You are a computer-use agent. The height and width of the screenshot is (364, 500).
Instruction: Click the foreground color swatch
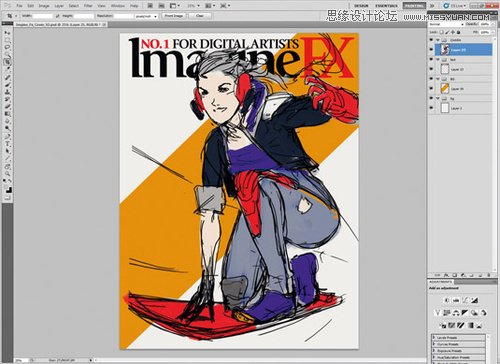[x=6, y=187]
